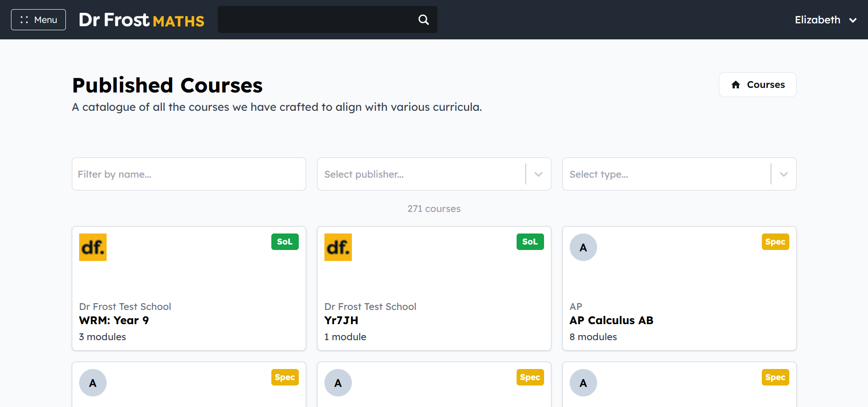This screenshot has height=407, width=868.
Task: Click SoL badge on WRM: Year 9 card
Action: 285,242
